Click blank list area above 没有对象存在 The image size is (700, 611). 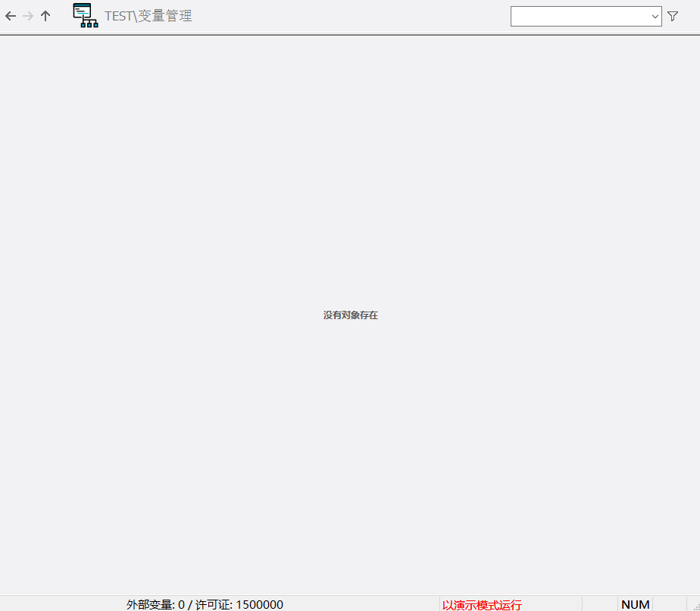pos(350,167)
